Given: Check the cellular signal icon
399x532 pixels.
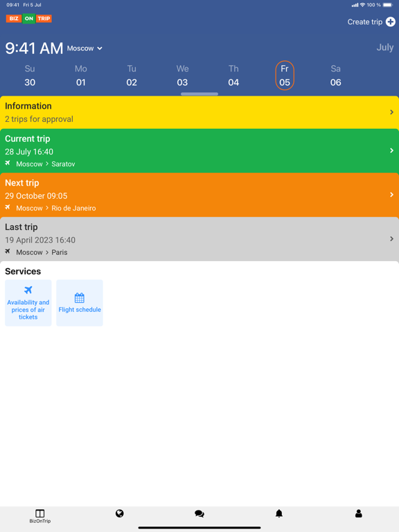Looking at the screenshot, I should [x=355, y=5].
